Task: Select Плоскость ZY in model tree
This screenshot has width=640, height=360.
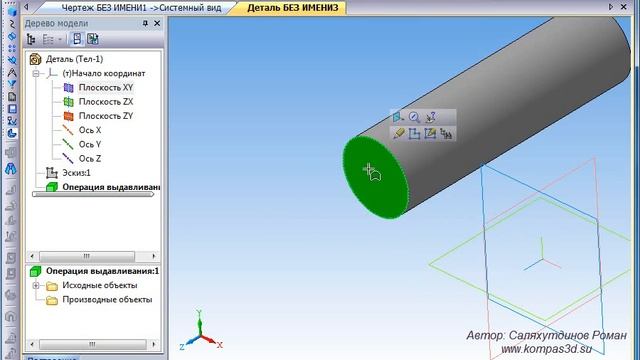Action: (106, 116)
